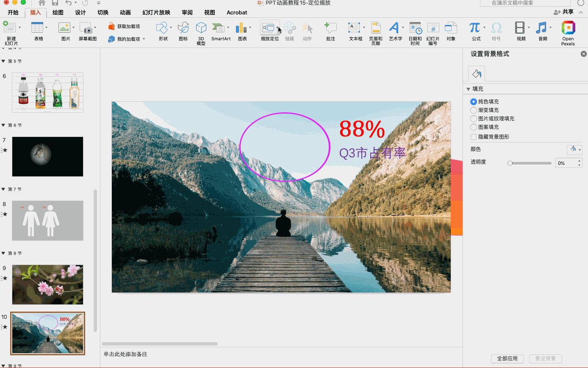Open the 公式 equation tool
The width and height of the screenshot is (588, 368).
coord(474,28)
